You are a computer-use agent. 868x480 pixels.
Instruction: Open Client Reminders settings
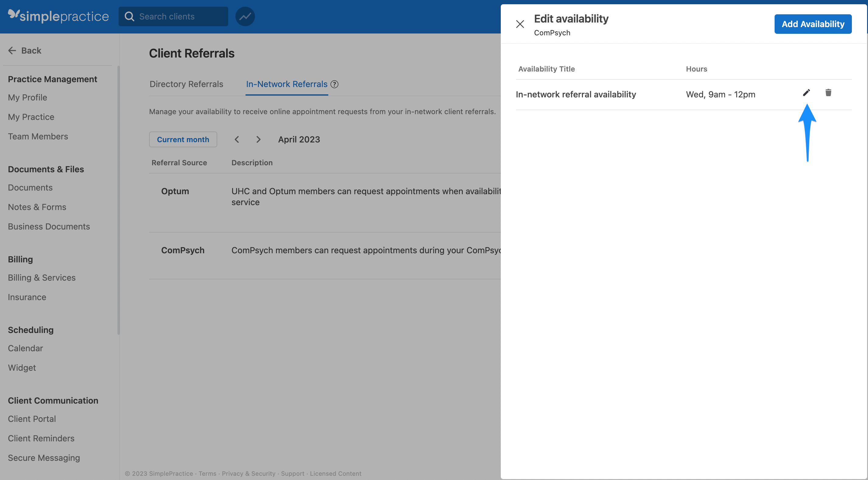click(x=41, y=438)
